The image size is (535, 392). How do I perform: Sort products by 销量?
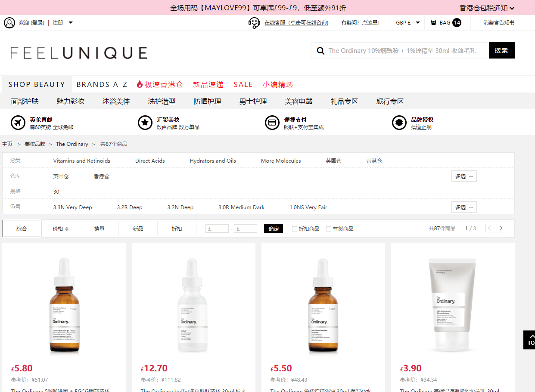[100, 229]
